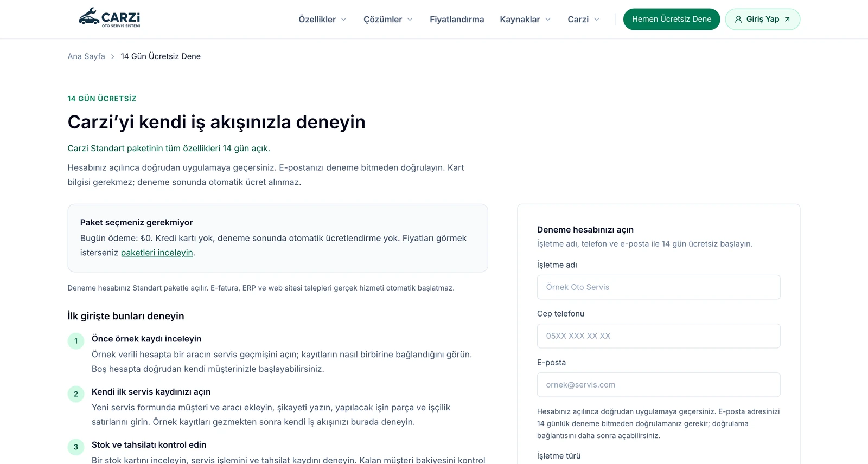
Task: Follow the paketleri inceleyin link
Action: (157, 253)
